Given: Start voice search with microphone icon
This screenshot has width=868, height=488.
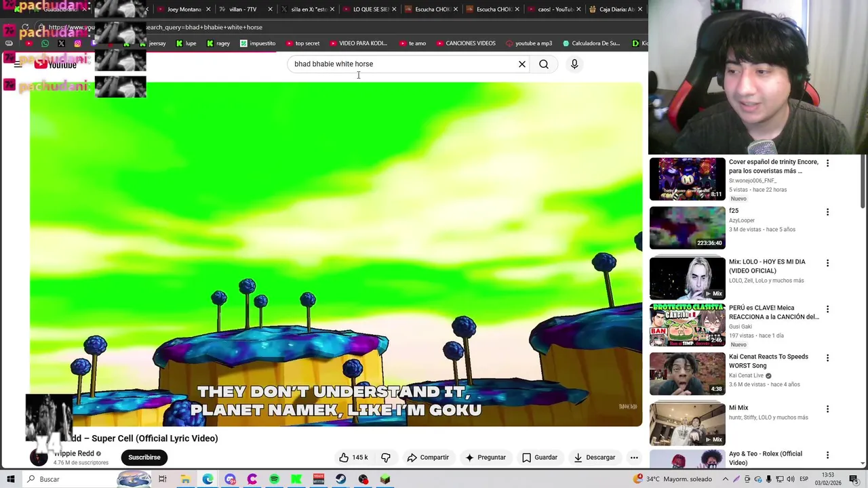Looking at the screenshot, I should pos(574,64).
